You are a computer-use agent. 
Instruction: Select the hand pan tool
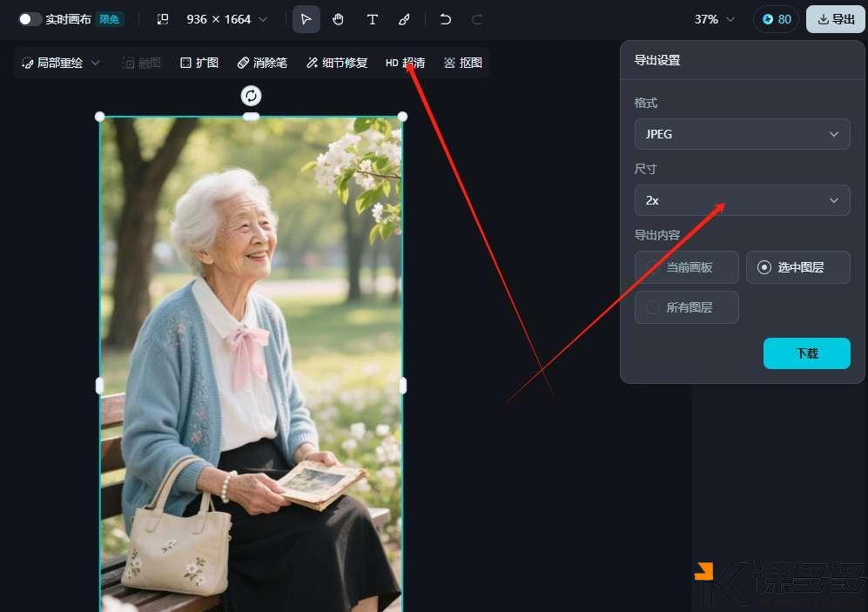[338, 19]
